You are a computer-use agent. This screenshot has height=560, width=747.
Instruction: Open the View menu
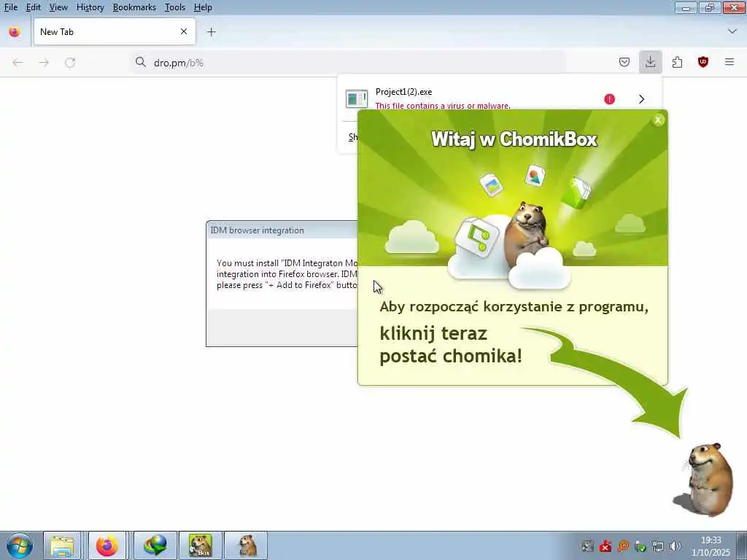pos(58,7)
